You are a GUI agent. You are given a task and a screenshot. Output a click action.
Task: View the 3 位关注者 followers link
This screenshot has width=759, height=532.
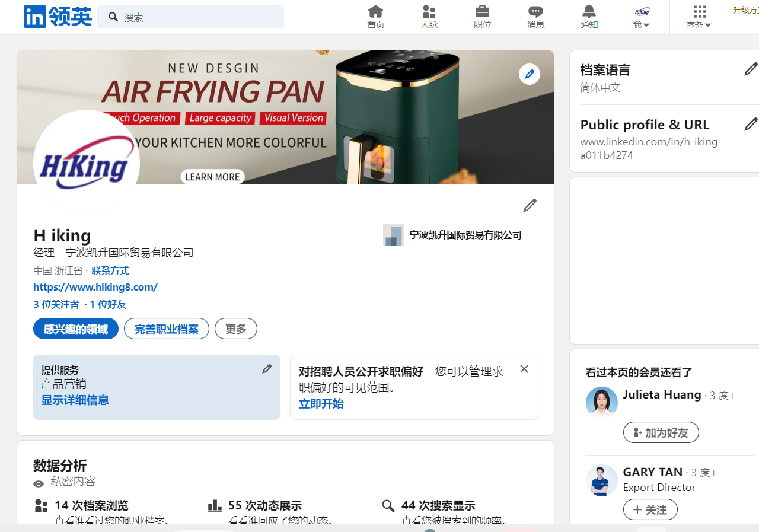(56, 304)
